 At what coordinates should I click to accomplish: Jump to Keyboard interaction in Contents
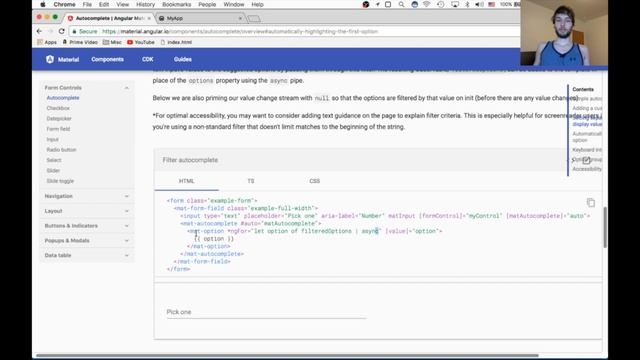(587, 150)
